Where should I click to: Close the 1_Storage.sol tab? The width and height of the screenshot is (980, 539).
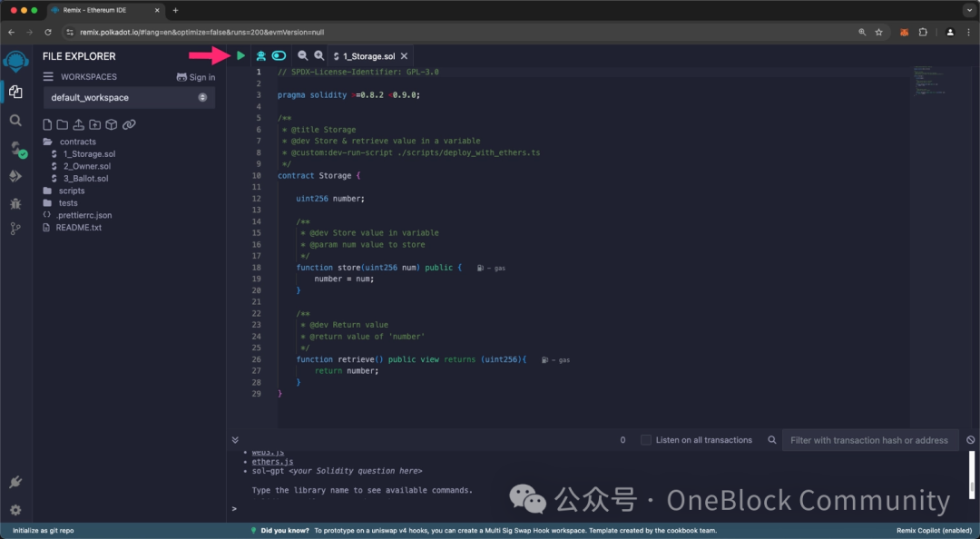[405, 56]
